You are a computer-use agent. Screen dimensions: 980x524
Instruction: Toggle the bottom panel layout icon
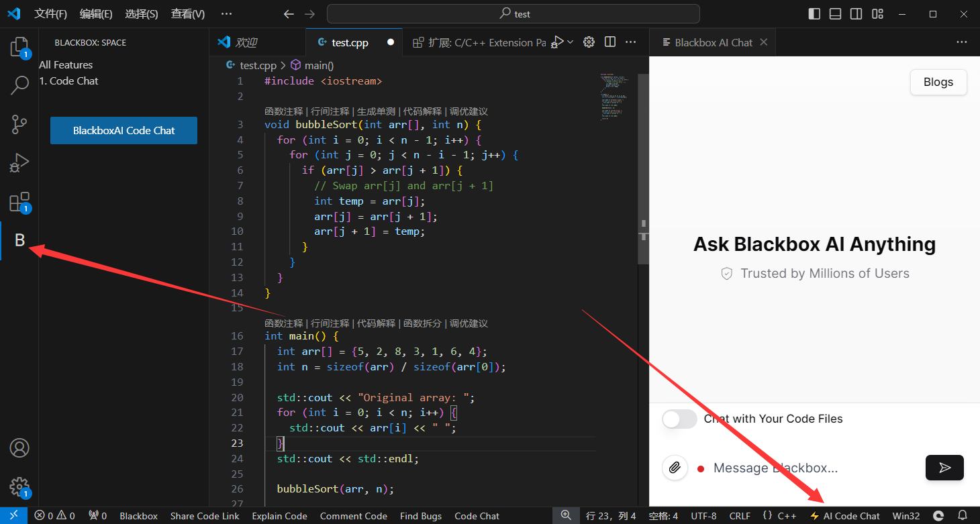(x=835, y=14)
